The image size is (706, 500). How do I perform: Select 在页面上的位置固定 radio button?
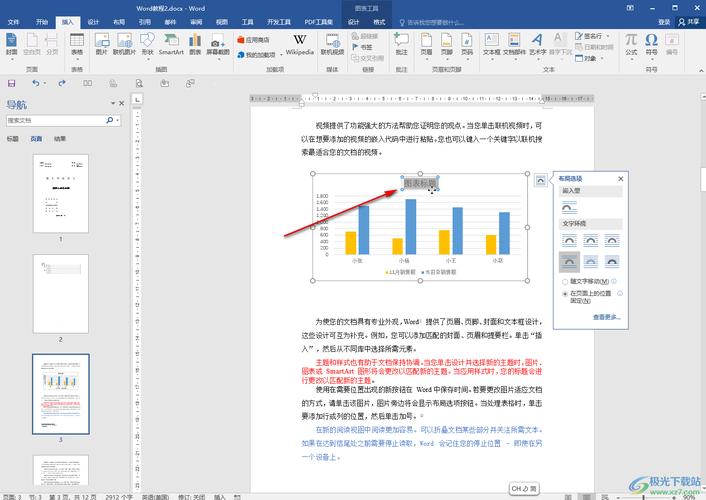[x=565, y=294]
